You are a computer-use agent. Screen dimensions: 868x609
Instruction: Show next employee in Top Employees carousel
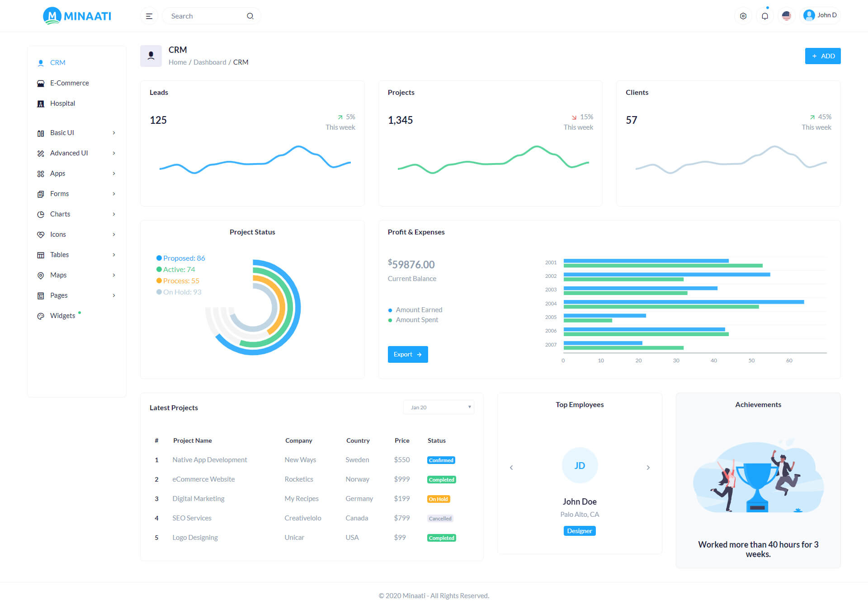[x=648, y=468]
